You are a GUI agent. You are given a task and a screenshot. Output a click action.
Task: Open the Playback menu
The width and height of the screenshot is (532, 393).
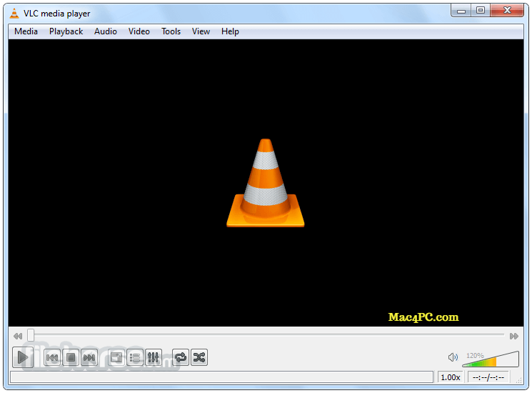66,31
